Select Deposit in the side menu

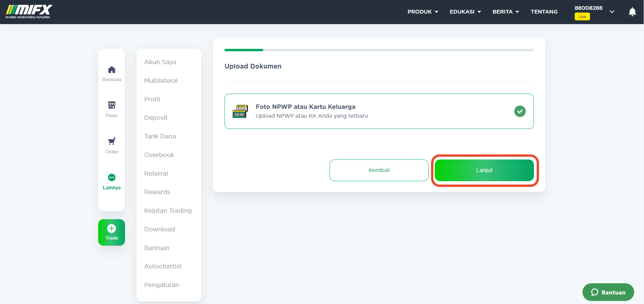coord(156,118)
